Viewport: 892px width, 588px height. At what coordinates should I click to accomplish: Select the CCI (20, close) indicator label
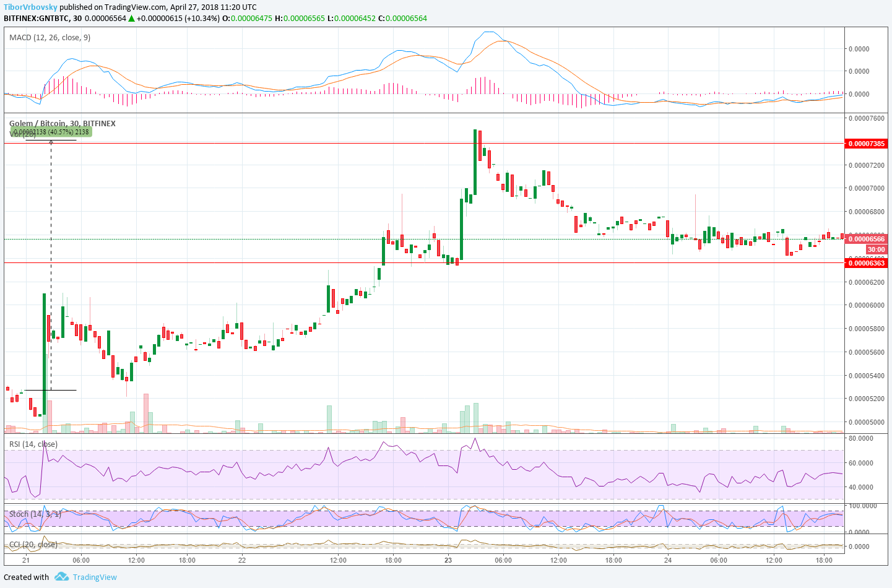pos(33,545)
